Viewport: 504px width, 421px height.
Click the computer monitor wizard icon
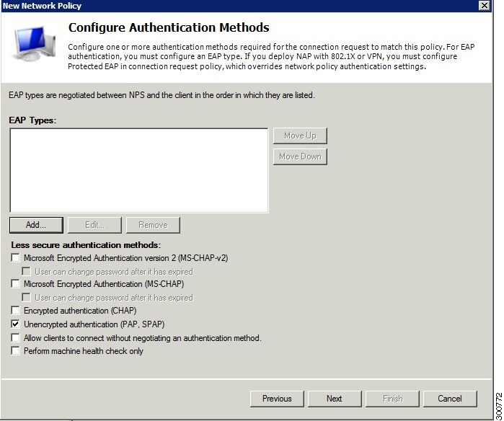(x=34, y=43)
